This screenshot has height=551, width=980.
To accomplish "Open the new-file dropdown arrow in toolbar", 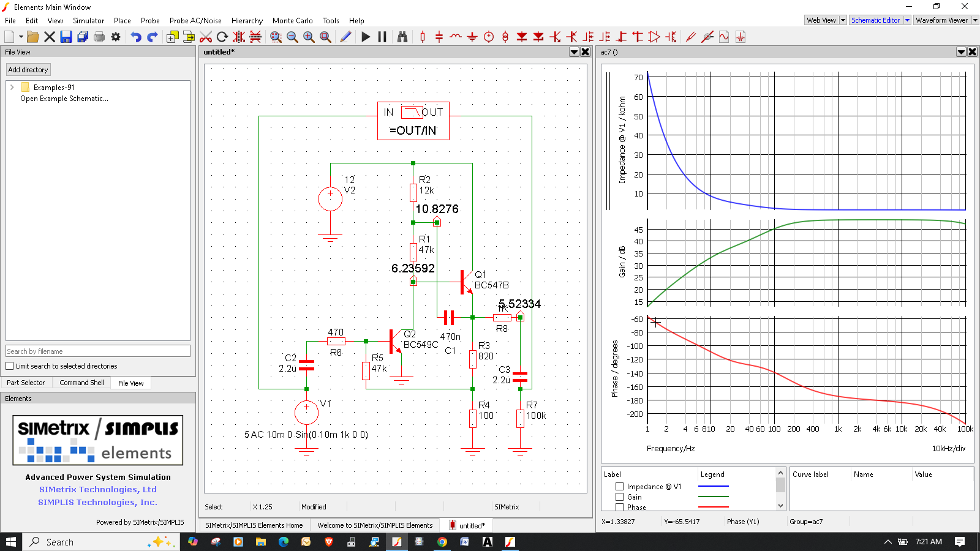I will [x=21, y=37].
